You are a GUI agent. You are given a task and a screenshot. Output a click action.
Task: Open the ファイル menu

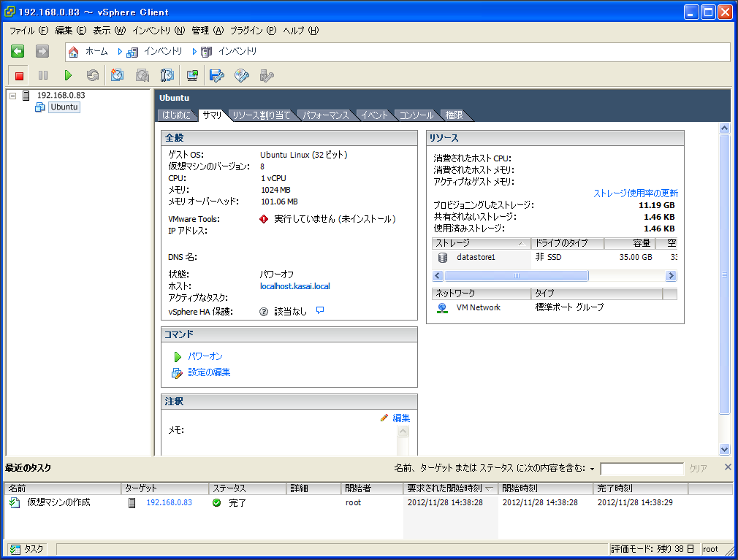click(x=28, y=31)
